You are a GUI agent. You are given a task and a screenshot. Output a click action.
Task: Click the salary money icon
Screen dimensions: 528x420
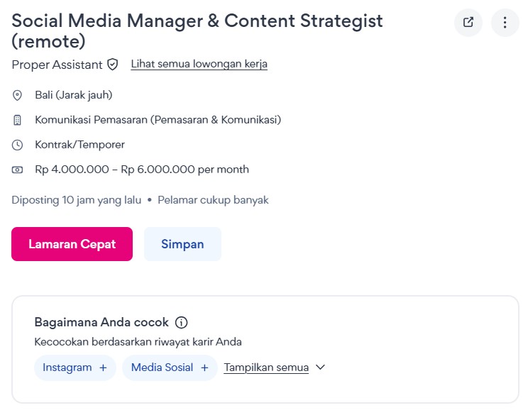click(x=18, y=170)
